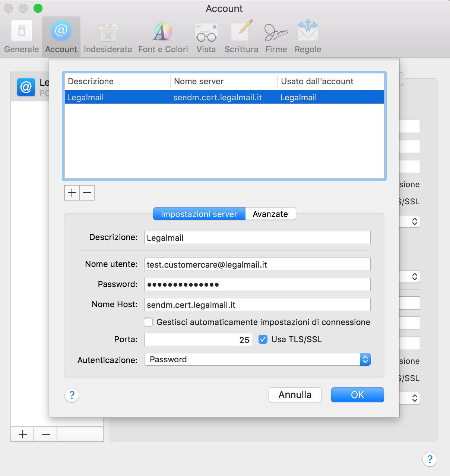Click the Porta number field
Image resolution: width=450 pixels, height=476 pixels.
198,340
